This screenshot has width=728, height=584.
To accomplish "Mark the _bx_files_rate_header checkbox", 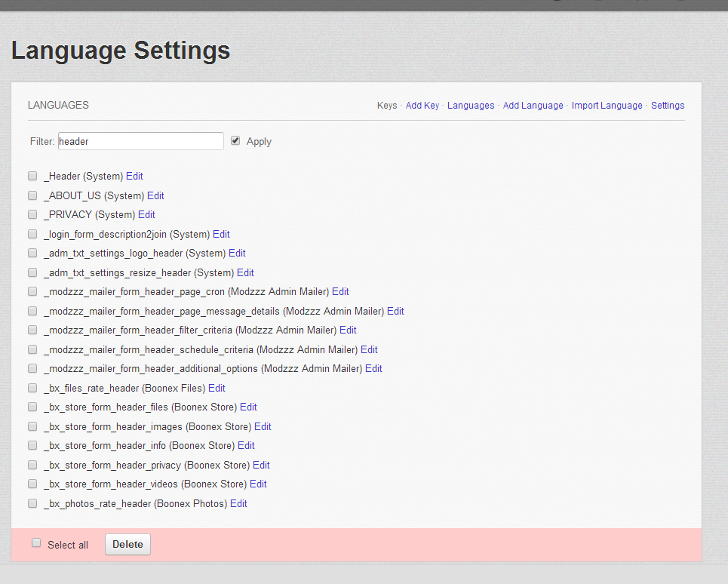I will [32, 388].
